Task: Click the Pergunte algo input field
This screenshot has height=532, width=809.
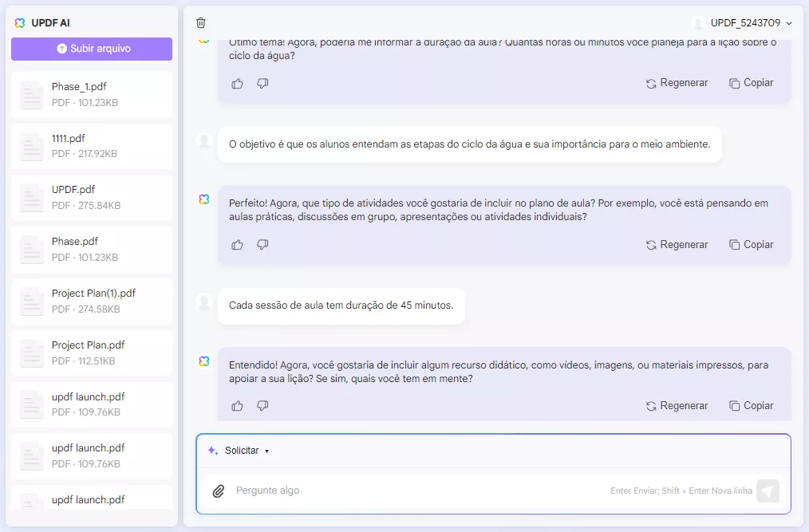Action: pos(319,491)
